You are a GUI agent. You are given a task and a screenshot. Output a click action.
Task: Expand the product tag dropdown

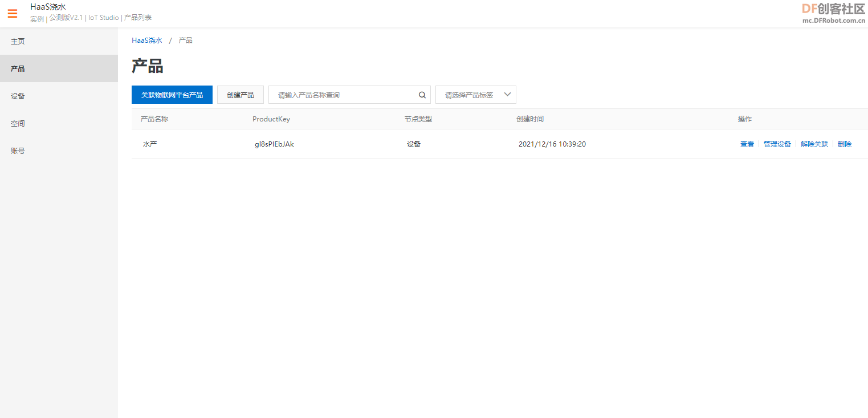coord(476,95)
